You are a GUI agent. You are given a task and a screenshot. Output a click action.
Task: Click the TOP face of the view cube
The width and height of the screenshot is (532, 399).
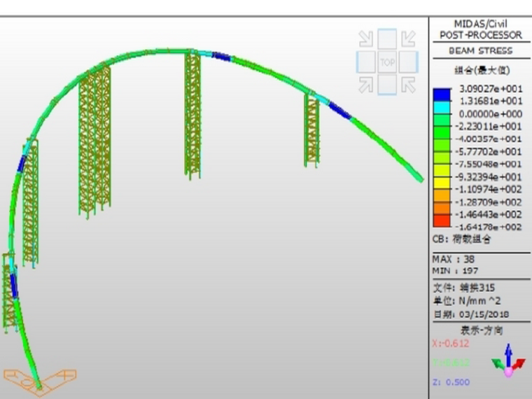pyautogui.click(x=387, y=62)
